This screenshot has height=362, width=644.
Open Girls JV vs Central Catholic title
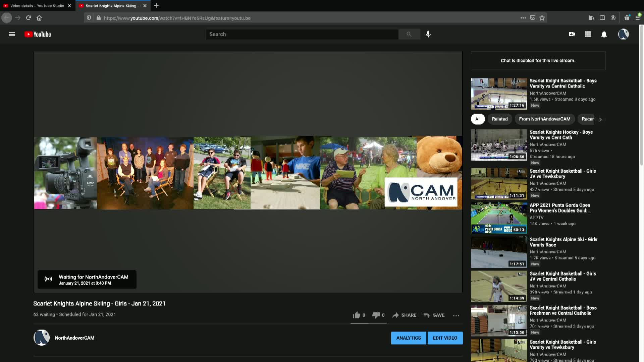(563, 276)
